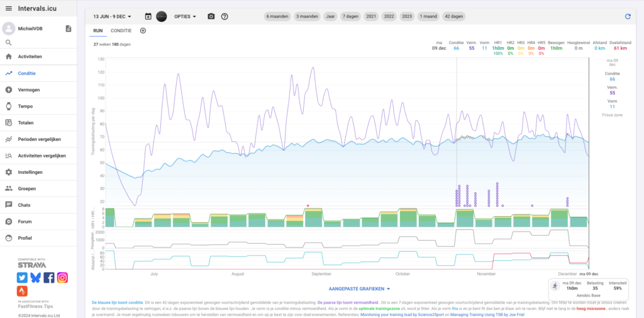The image size is (644, 318).
Task: Click the round dark athlete avatar in toolbar
Action: [x=162, y=16]
